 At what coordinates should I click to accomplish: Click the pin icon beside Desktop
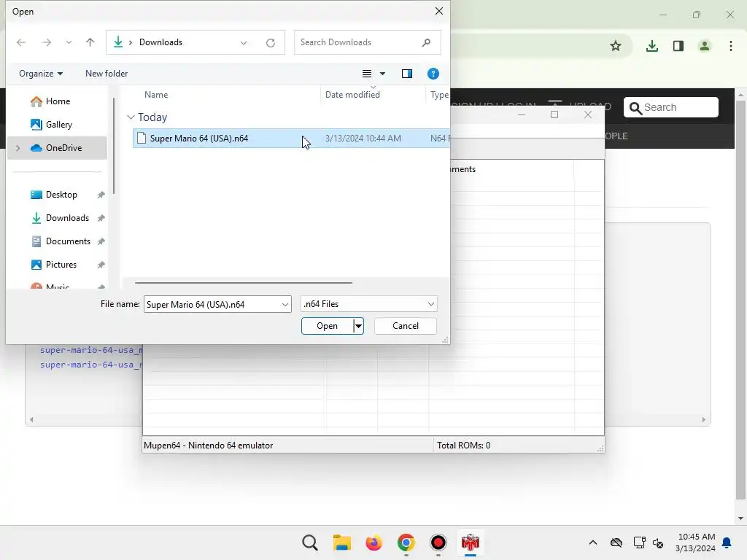point(101,195)
